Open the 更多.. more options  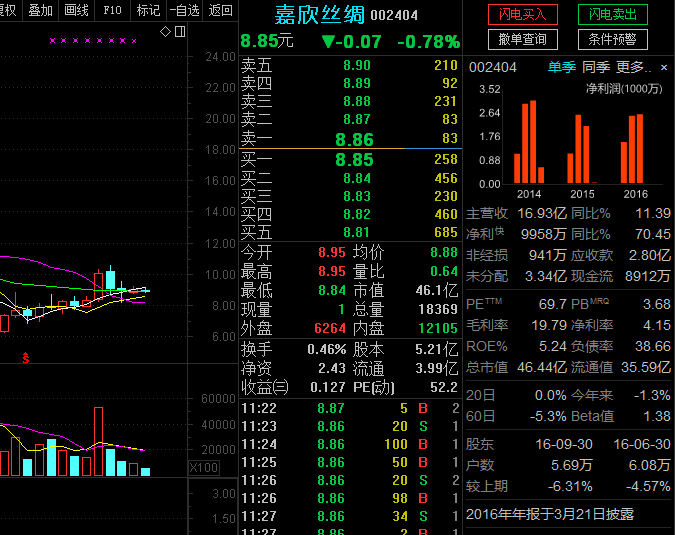tap(633, 67)
